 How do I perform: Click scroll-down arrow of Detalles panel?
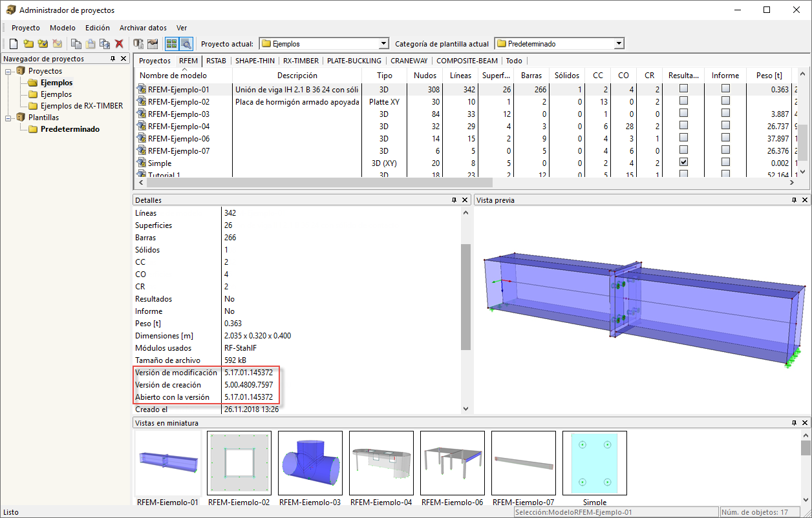point(465,409)
